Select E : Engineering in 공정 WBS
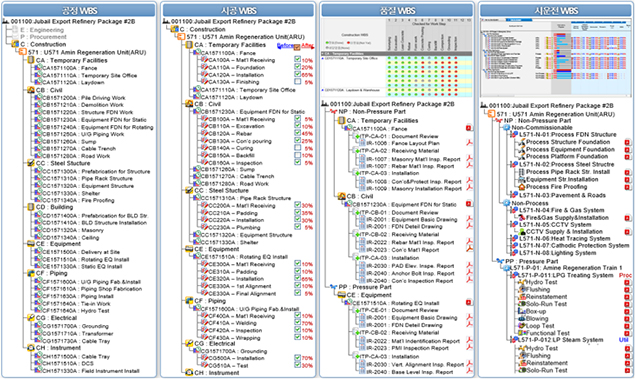The width and height of the screenshot is (635, 379). pyautogui.click(x=42, y=30)
